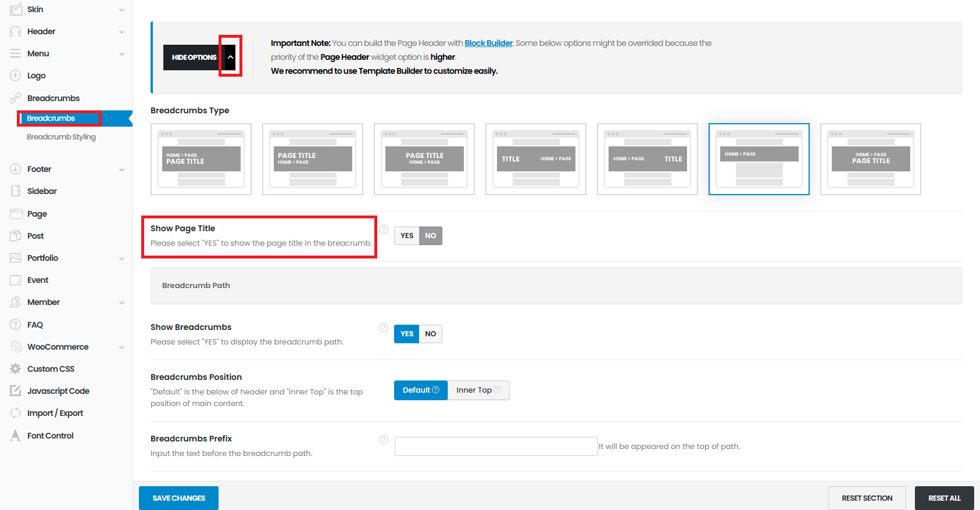Viewport: 980px width, 510px height.
Task: Set Show Breadcrumbs to YES
Action: click(x=407, y=334)
